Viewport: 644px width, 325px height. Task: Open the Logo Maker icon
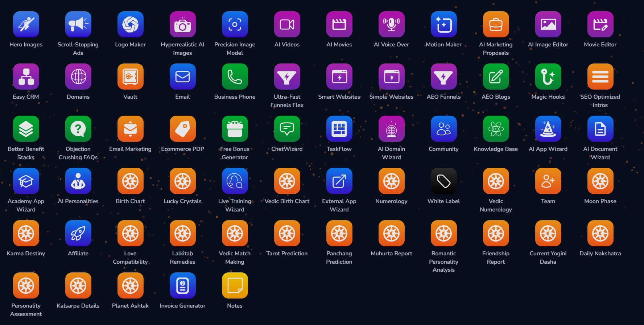tap(131, 24)
